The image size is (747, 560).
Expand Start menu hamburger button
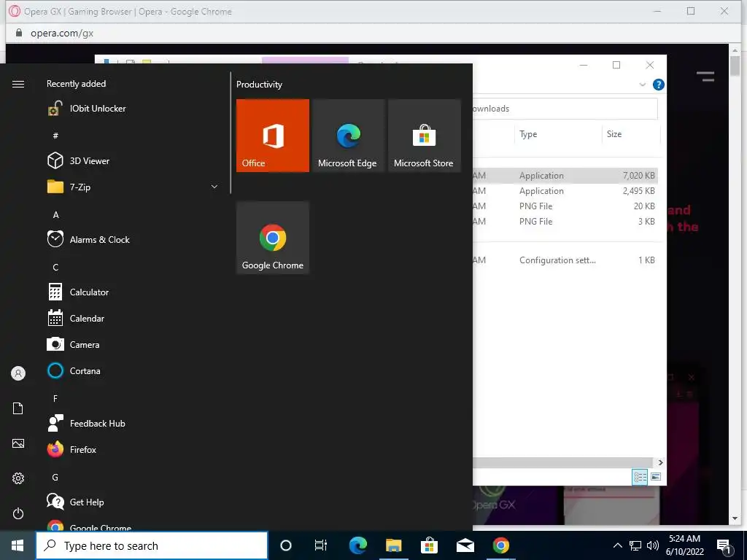point(18,85)
